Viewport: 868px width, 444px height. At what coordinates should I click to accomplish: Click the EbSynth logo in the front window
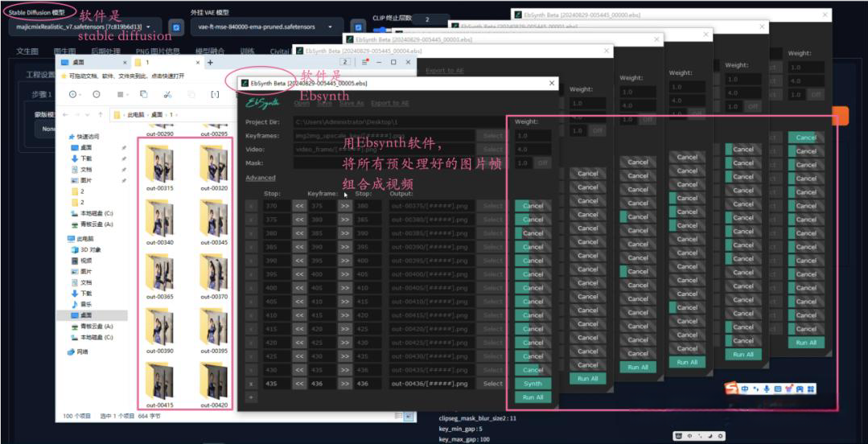point(262,104)
